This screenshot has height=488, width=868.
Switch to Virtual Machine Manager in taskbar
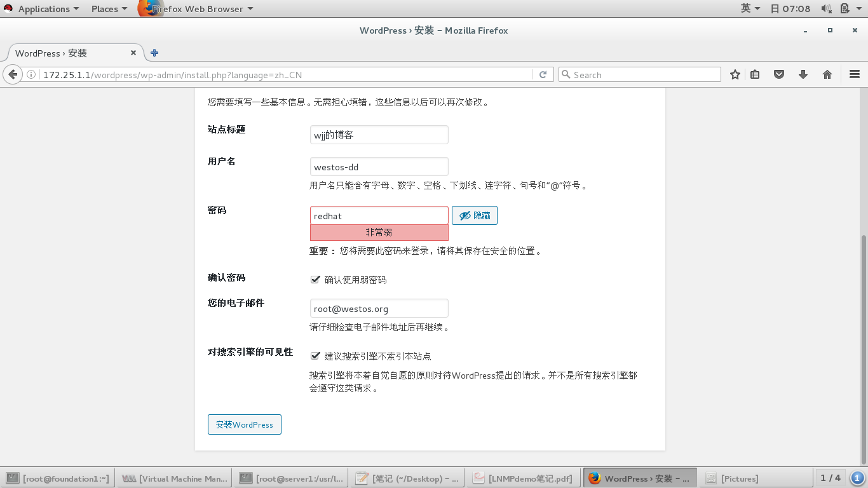(x=175, y=478)
